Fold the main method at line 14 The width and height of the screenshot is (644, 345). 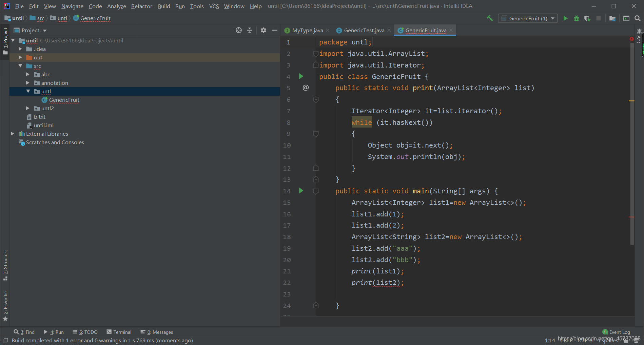[x=316, y=191]
